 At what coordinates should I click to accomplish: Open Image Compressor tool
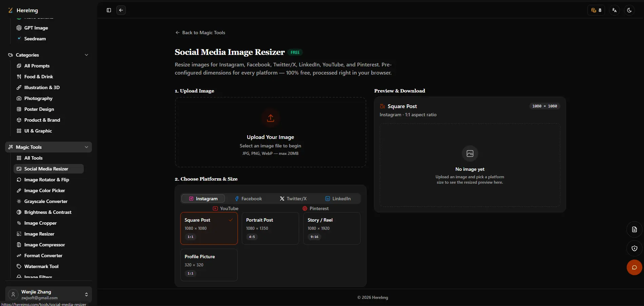48,245
